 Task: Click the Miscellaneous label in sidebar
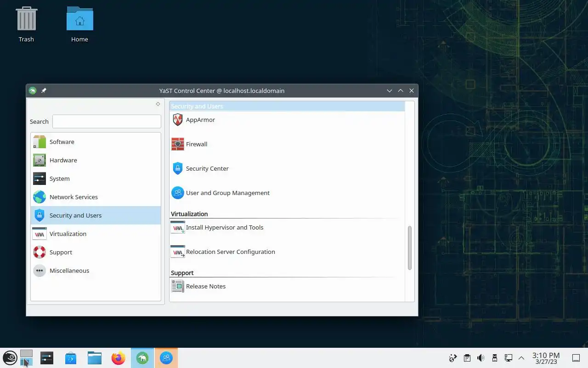pos(69,270)
